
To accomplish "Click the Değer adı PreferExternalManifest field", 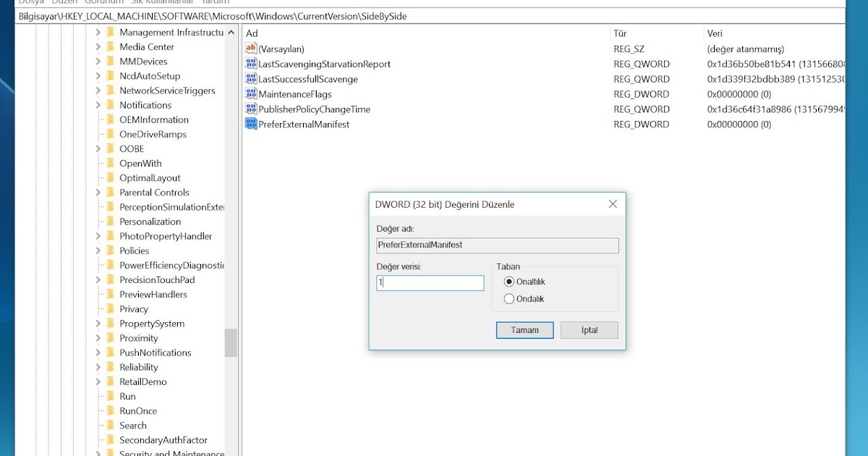I will click(x=498, y=245).
